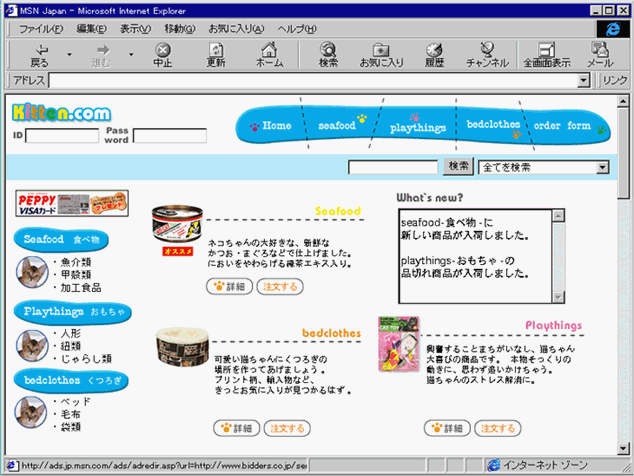Click the Back (戻る) toolbar icon

point(41,54)
